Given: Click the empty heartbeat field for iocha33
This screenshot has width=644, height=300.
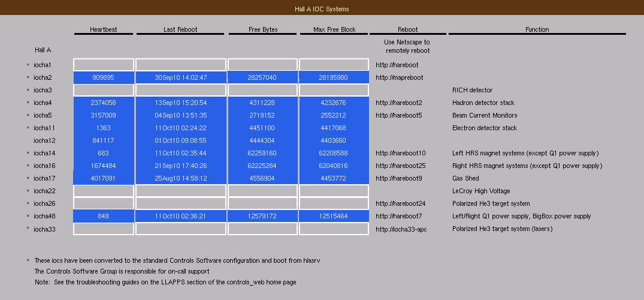Looking at the screenshot, I should [104, 229].
